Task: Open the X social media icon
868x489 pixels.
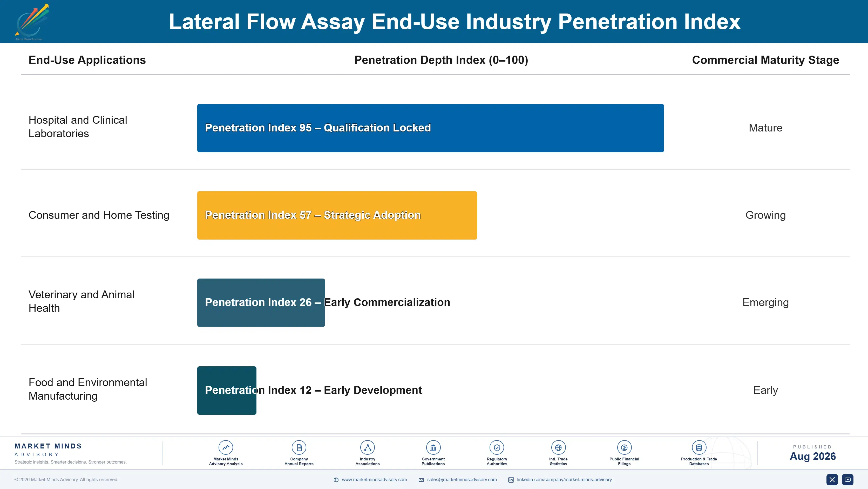Action: [x=832, y=480]
